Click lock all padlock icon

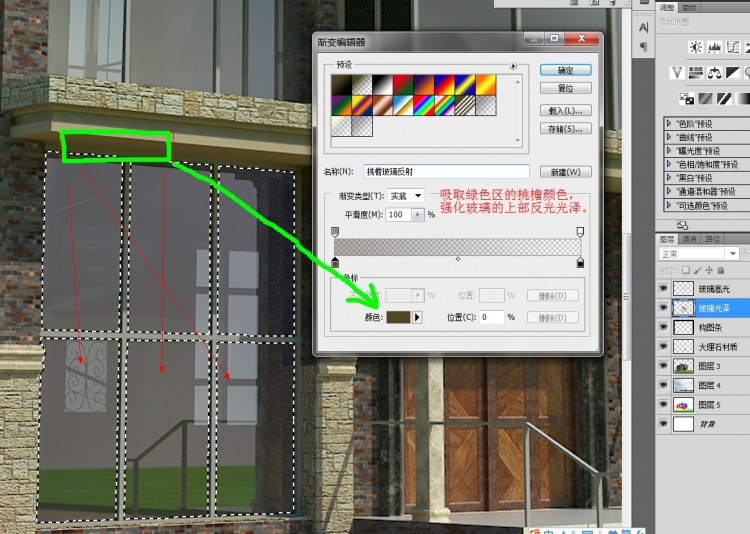coord(720,270)
